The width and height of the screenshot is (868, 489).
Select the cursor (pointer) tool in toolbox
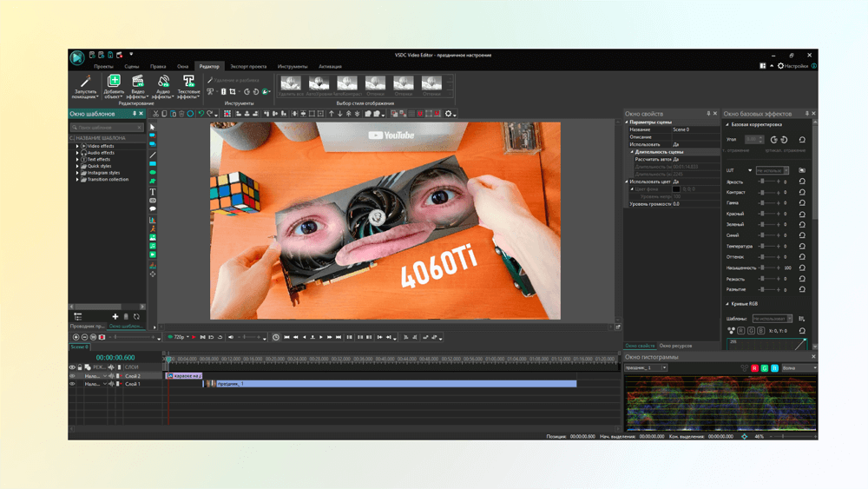[x=153, y=127]
